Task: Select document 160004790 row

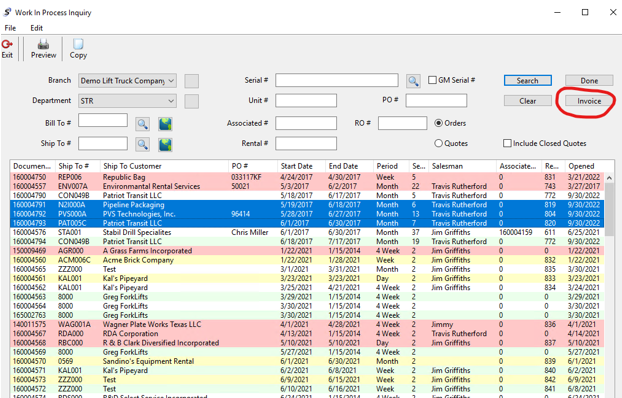Action: [x=307, y=195]
